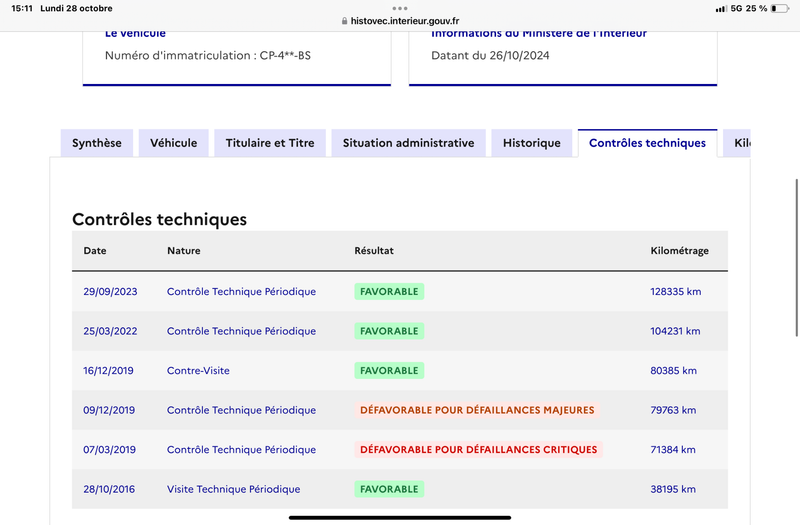The height and width of the screenshot is (525, 800).
Task: Switch to the Véhicule tab
Action: pyautogui.click(x=173, y=143)
